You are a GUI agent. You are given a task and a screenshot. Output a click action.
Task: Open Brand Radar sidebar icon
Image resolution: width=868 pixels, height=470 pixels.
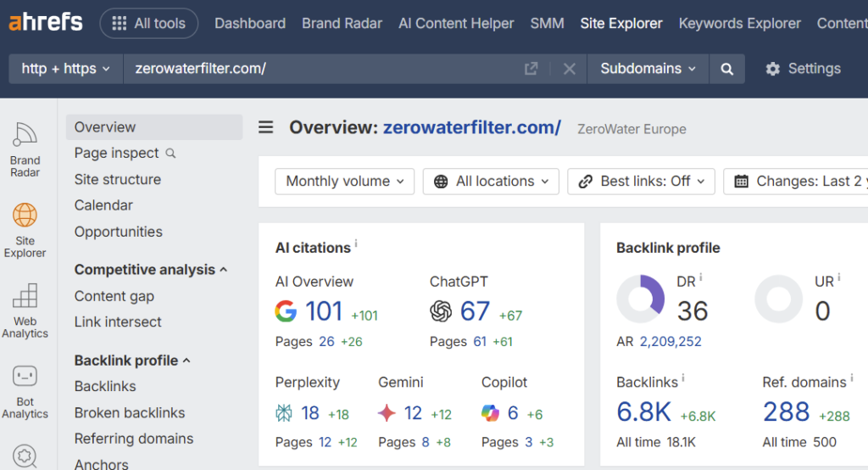25,149
